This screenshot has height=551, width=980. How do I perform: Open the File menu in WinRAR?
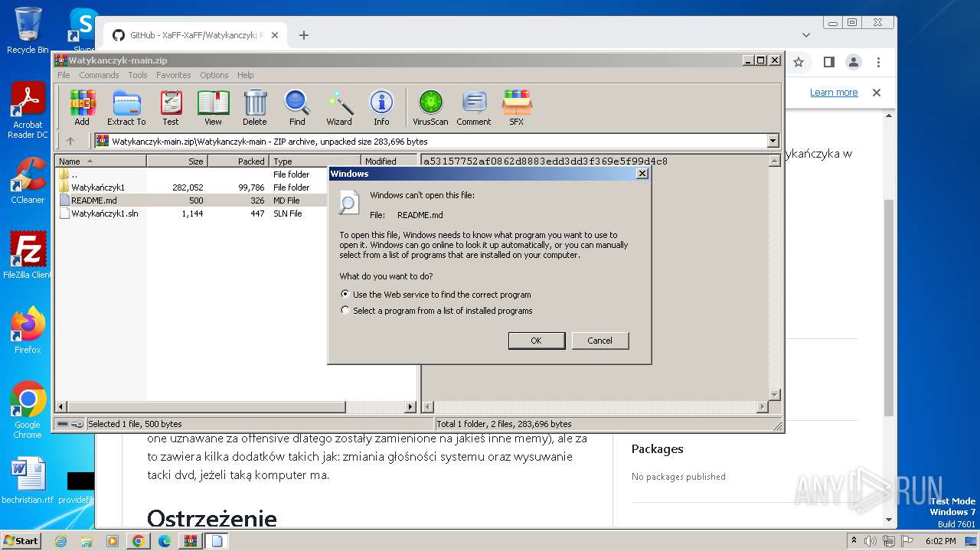[x=64, y=75]
